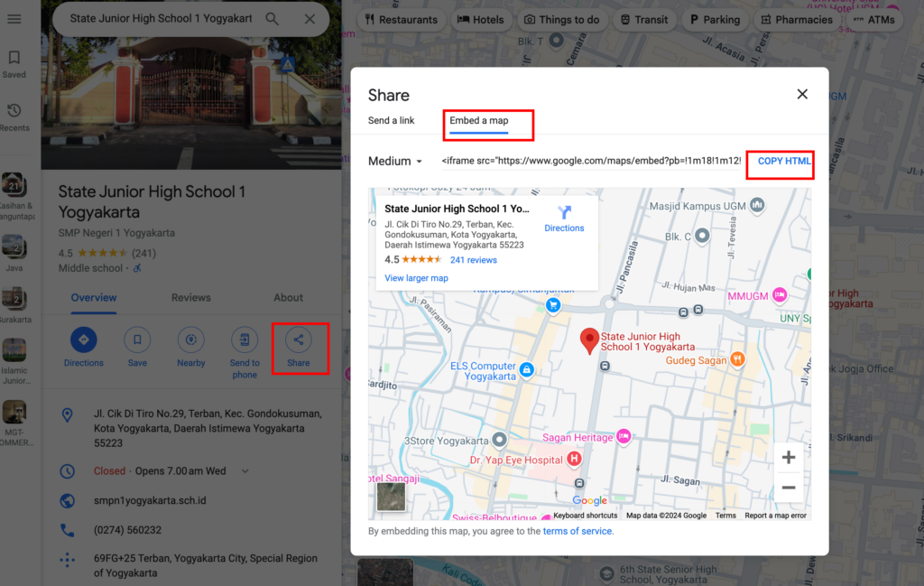924x586 pixels.
Task: Click the Terms link in map footer
Action: pyautogui.click(x=725, y=516)
